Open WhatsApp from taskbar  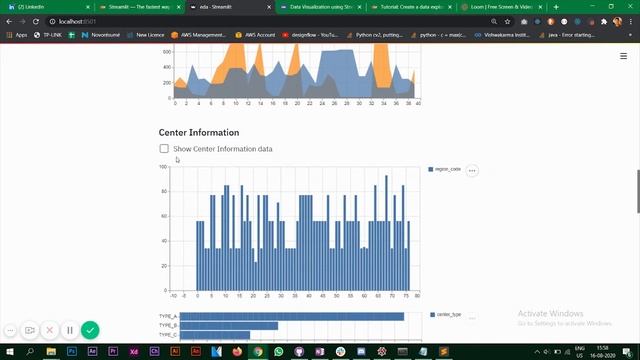click(x=279, y=351)
